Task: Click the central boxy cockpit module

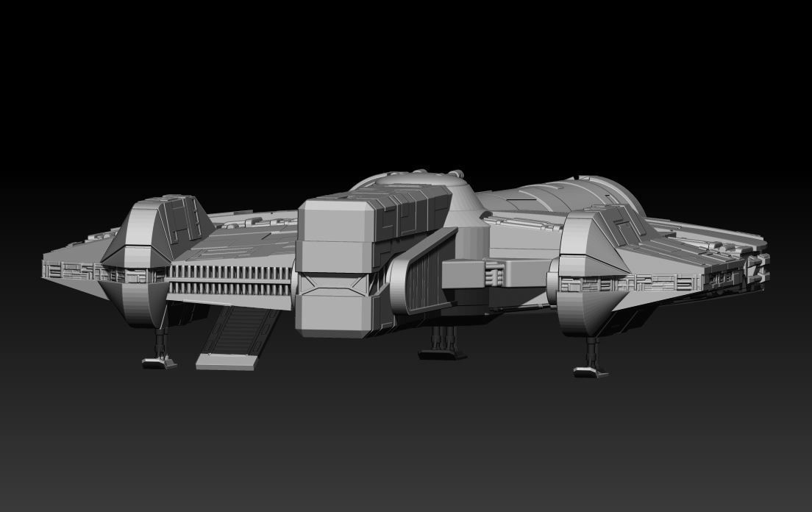Action: pos(373,261)
